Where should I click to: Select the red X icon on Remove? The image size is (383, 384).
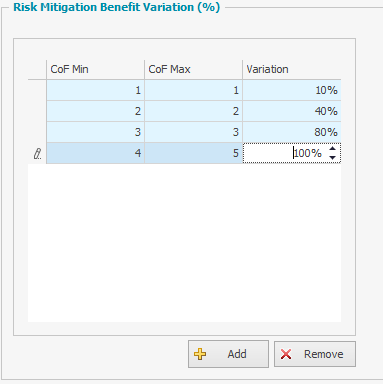pyautogui.click(x=286, y=354)
